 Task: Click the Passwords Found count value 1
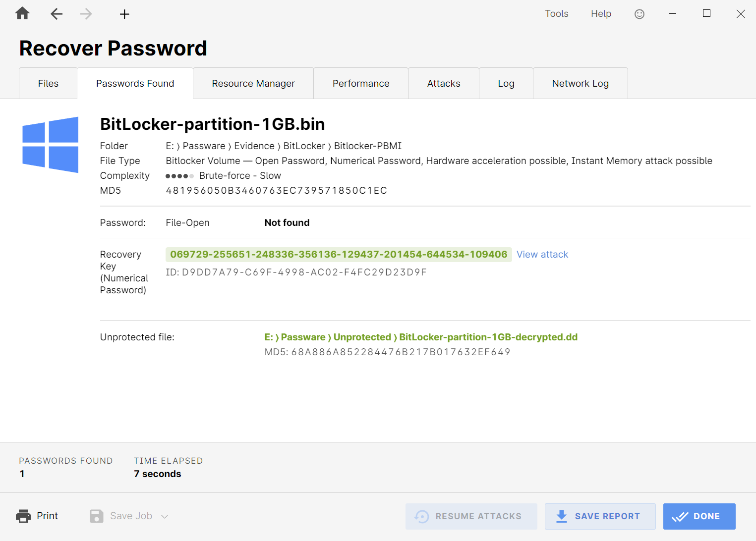(x=22, y=474)
